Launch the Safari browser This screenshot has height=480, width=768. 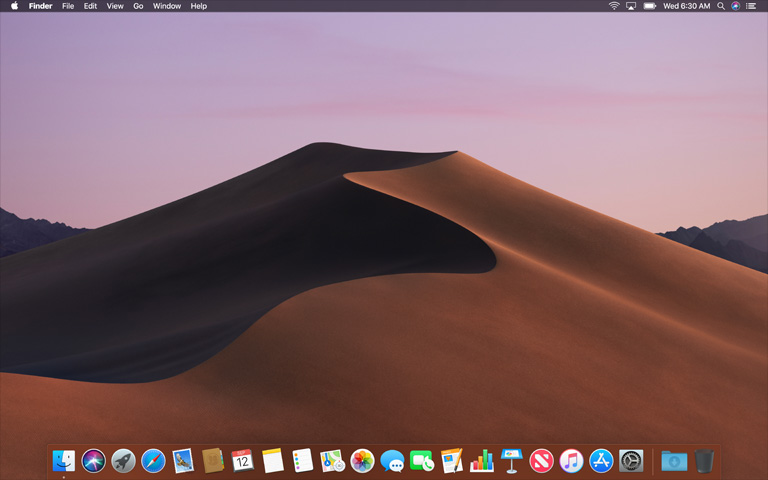tap(153, 461)
